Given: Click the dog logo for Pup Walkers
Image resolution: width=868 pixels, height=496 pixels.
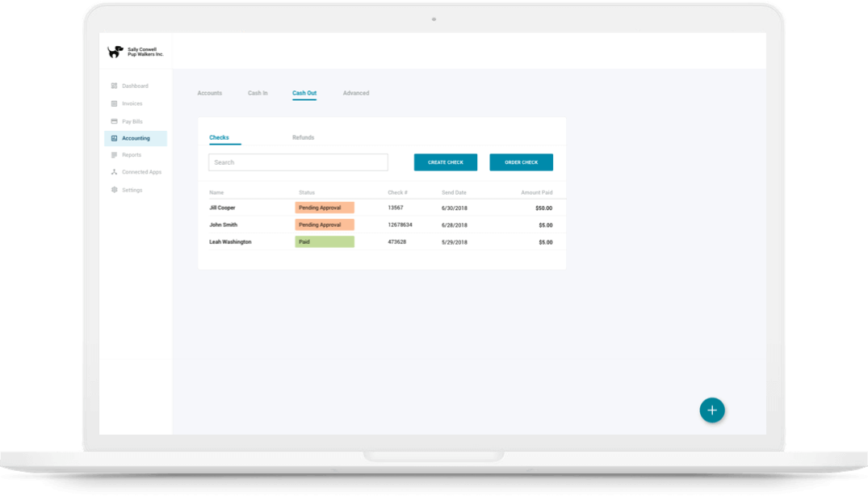Looking at the screenshot, I should (x=115, y=52).
